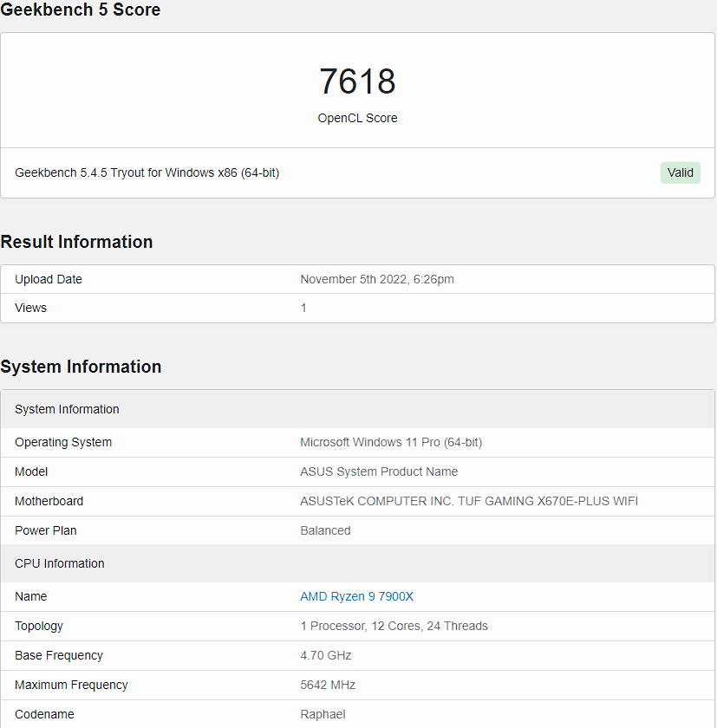This screenshot has height=728, width=717.
Task: Select the Operating System value text
Action: tap(391, 442)
